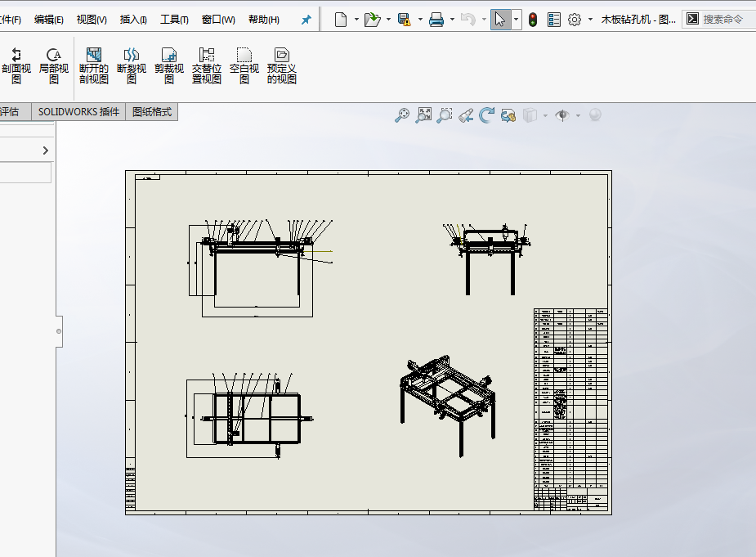Expand the Options gear dropdown arrow
Screen dimensions: 756x557
pos(590,20)
